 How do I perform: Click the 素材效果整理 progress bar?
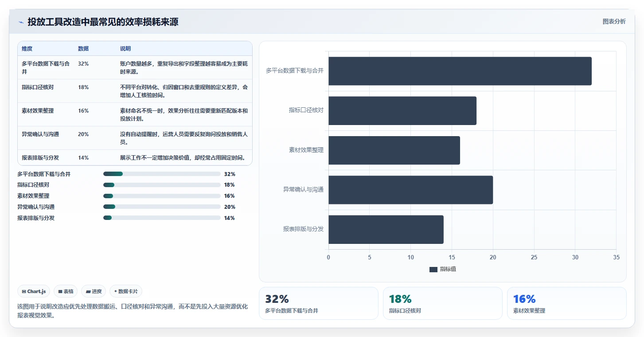[x=162, y=196]
